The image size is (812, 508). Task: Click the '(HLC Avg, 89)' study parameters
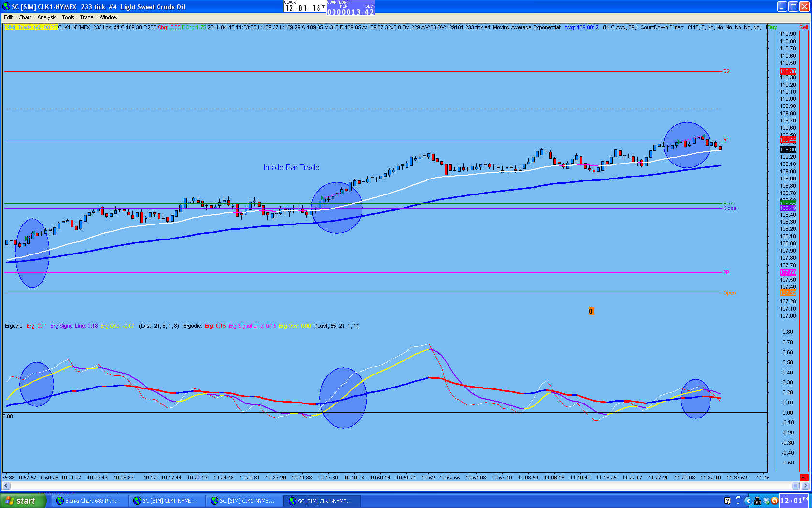pos(620,27)
